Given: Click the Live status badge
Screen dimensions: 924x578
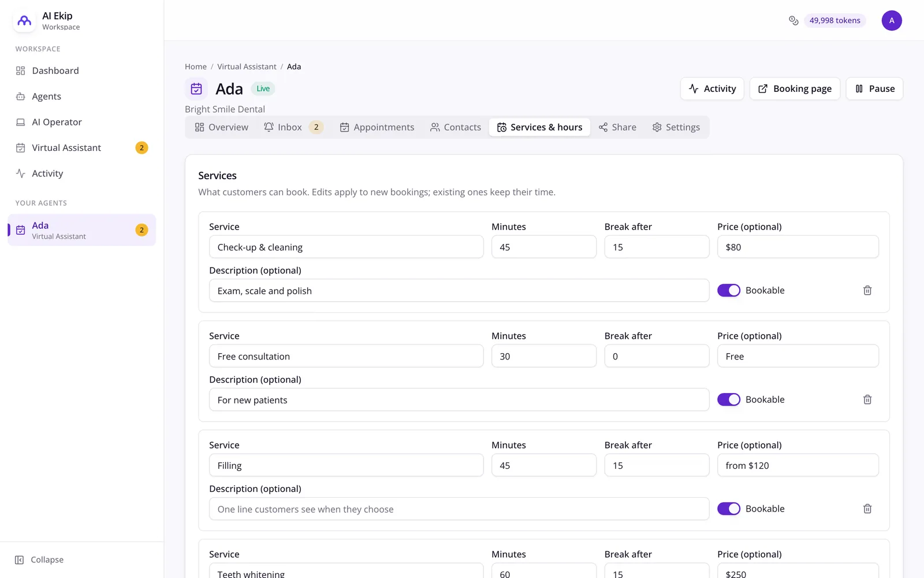Looking at the screenshot, I should click(263, 89).
